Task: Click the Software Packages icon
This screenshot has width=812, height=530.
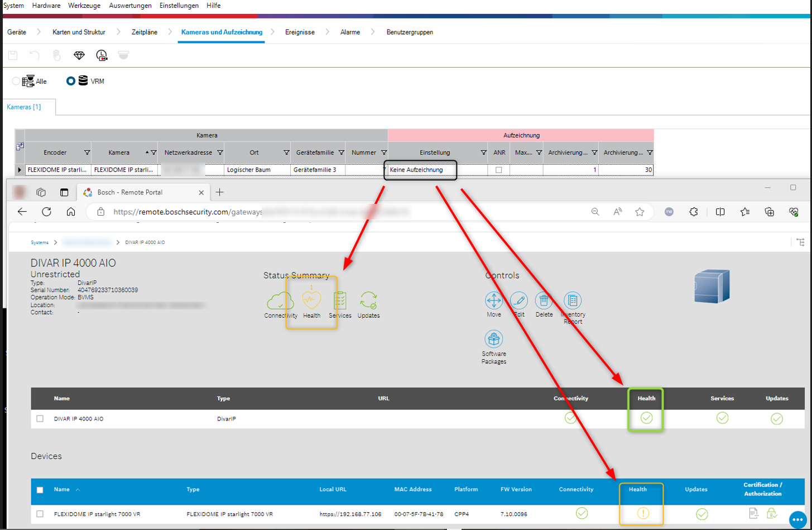Action: tap(493, 339)
